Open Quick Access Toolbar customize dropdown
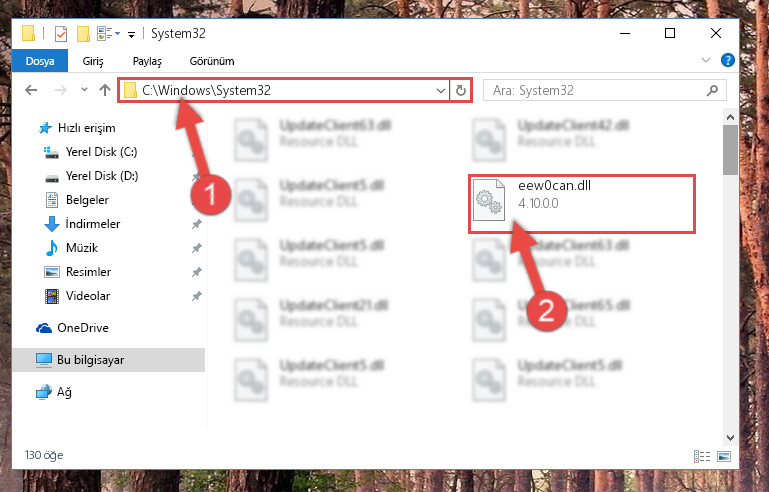Image resolution: width=769 pixels, height=492 pixels. [131, 34]
